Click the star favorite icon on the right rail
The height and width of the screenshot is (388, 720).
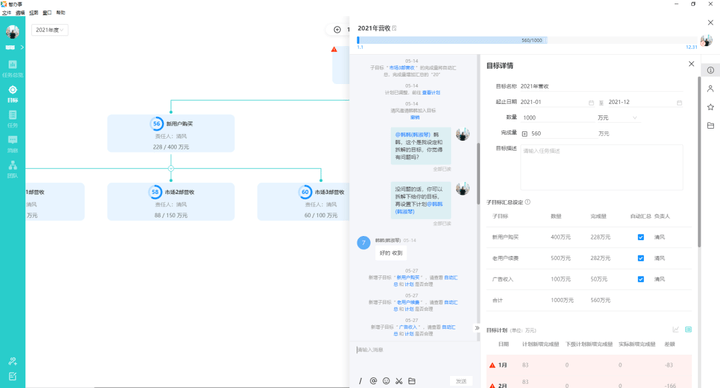point(710,107)
